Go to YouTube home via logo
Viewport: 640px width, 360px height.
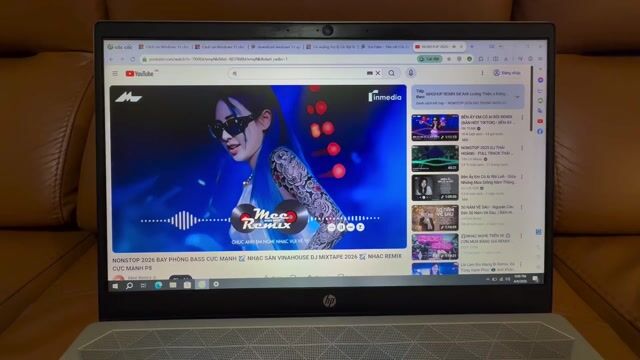140,73
